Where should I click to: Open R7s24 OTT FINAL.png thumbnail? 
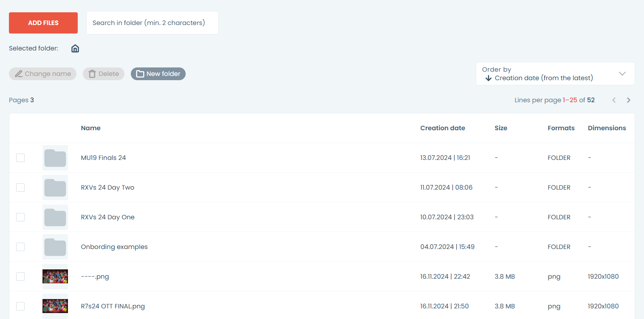pos(55,306)
